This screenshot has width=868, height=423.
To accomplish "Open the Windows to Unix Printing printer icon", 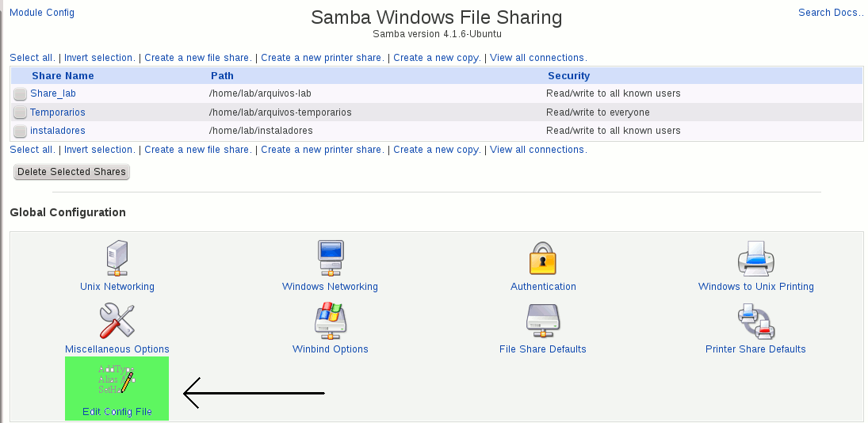I will (x=755, y=257).
